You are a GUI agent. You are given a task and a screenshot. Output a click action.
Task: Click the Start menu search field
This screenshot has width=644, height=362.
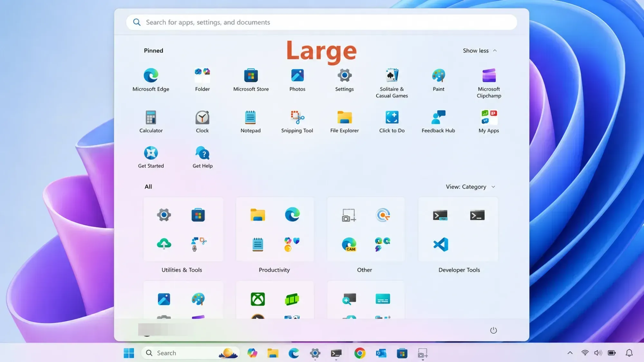[321, 22]
